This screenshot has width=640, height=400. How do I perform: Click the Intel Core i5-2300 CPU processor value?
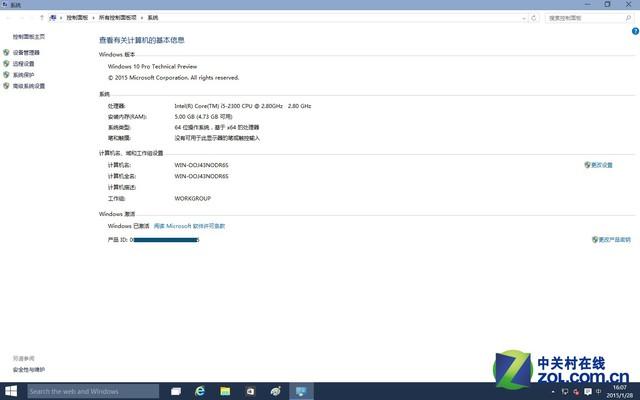(x=242, y=106)
